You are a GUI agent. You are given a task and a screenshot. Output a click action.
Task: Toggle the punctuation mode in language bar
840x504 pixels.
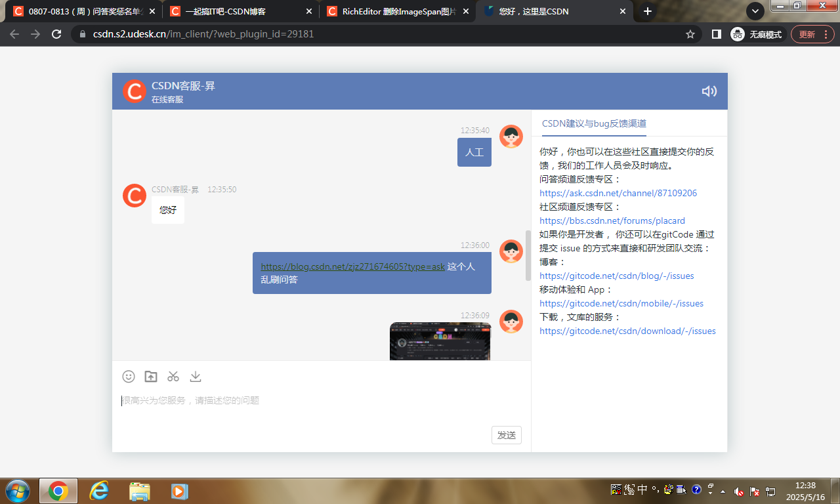pyautogui.click(x=655, y=490)
